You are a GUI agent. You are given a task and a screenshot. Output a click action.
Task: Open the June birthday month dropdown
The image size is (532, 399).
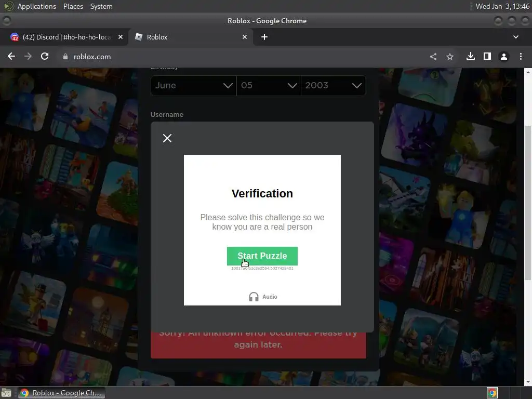[x=193, y=86]
